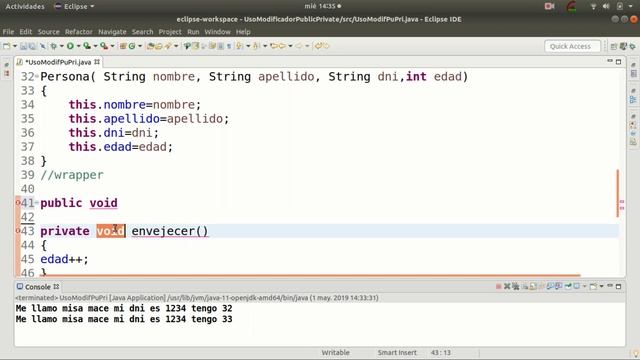Open the Run configurations dropdown arrow
640x360 pixels.
click(78, 46)
